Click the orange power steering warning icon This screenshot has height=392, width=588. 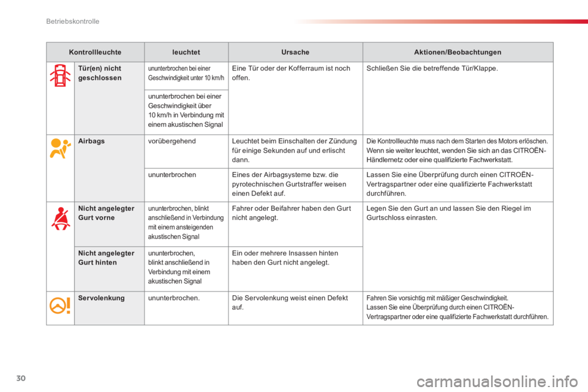[60, 306]
